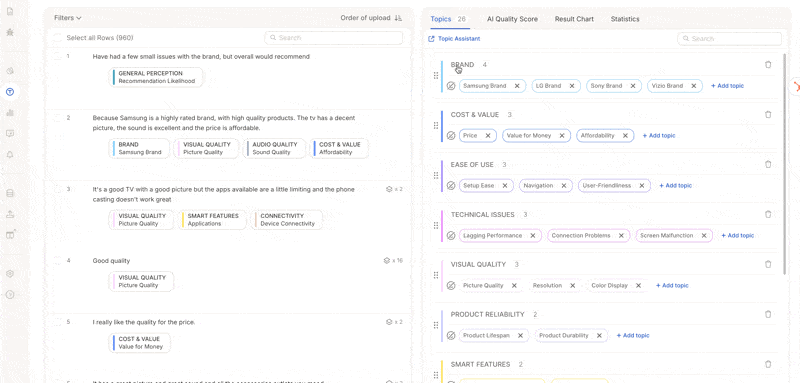Click the sort icon beside Order of upload

coord(398,18)
